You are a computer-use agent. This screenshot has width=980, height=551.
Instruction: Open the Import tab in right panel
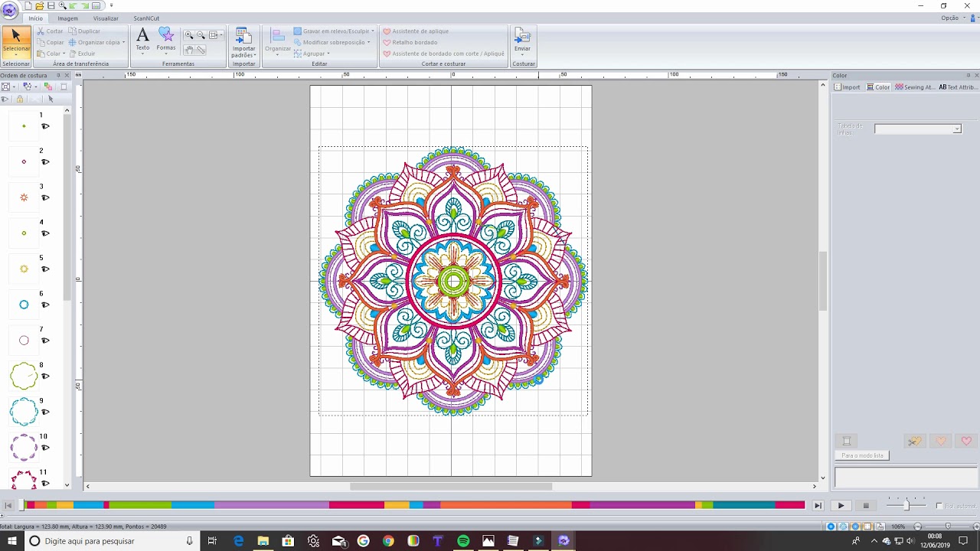(x=848, y=87)
